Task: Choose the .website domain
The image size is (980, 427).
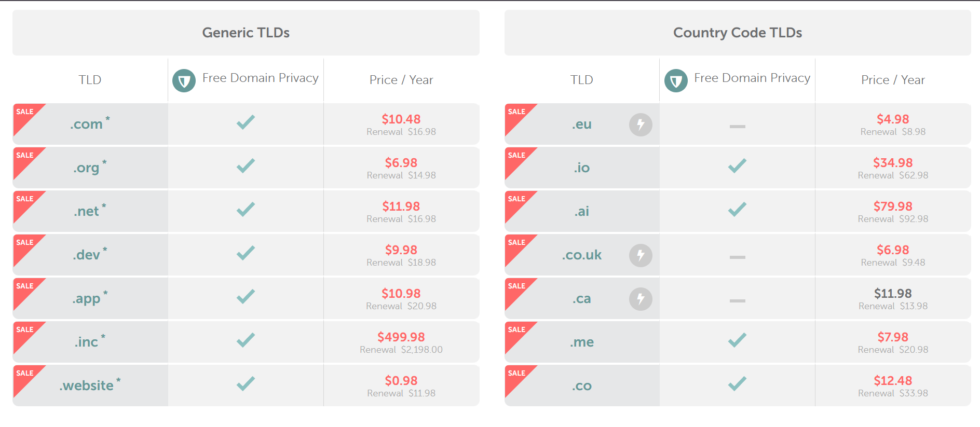Action: coord(87,386)
